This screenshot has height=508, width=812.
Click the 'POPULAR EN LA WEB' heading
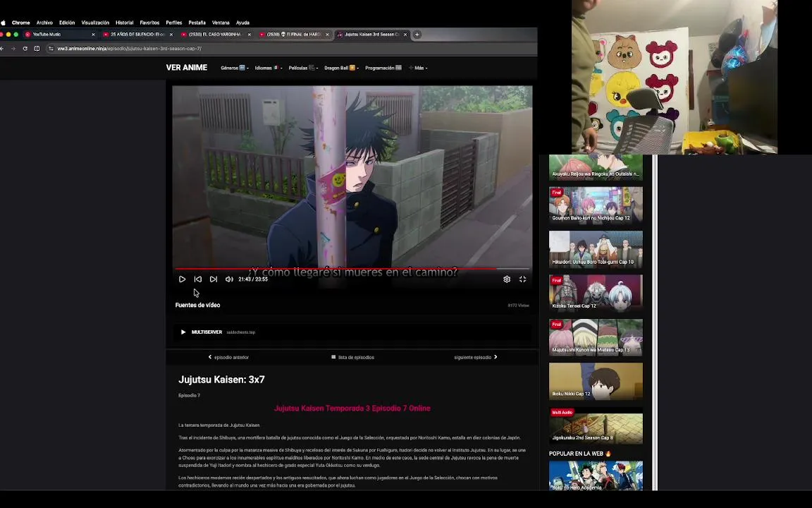(580, 454)
